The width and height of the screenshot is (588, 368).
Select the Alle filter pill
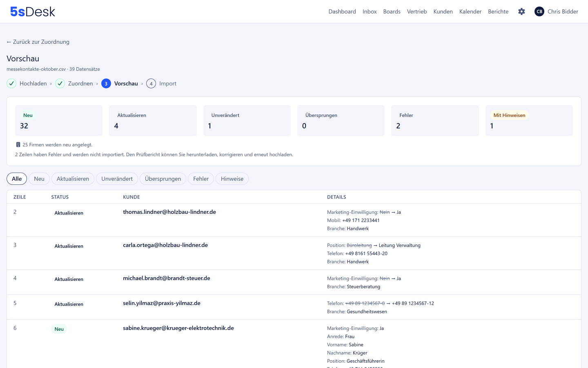coord(17,179)
